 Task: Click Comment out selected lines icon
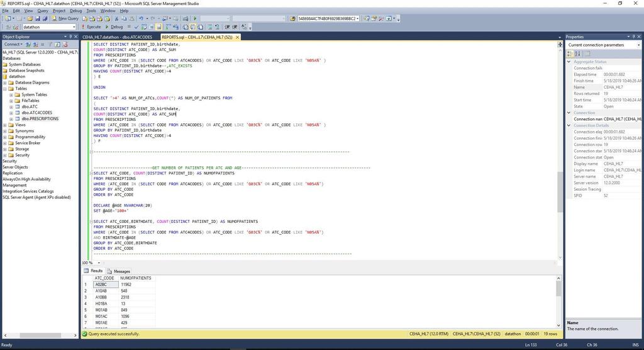pos(210,26)
